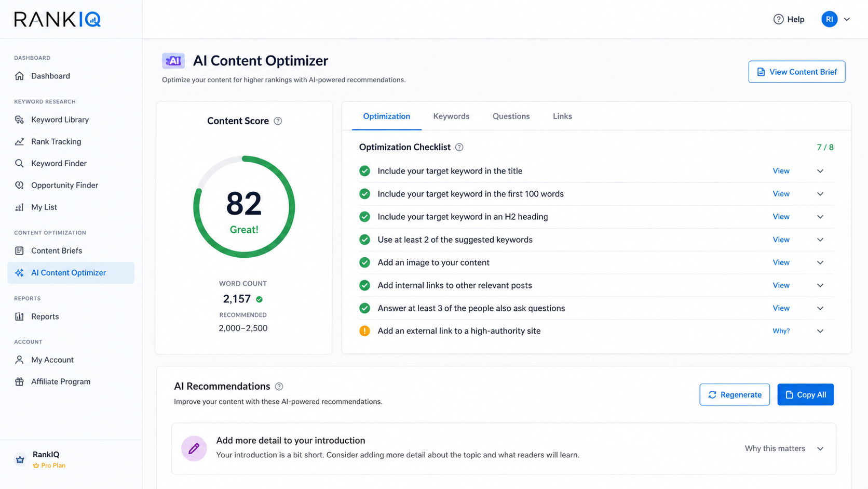Click Why? link for external link
The image size is (868, 489).
click(x=781, y=331)
